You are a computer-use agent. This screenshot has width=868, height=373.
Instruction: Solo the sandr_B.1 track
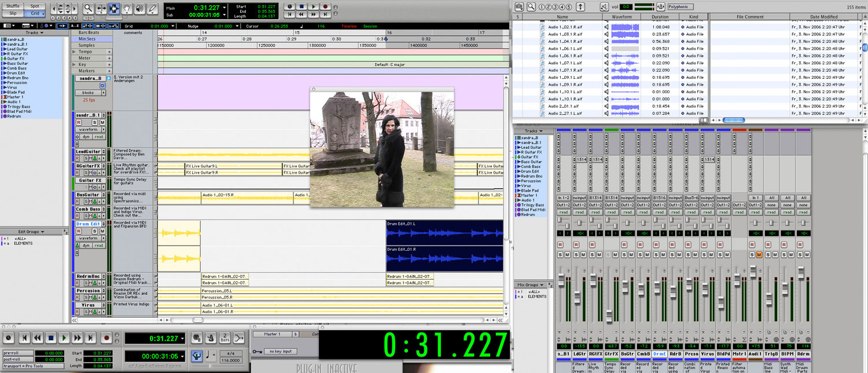tap(95, 122)
